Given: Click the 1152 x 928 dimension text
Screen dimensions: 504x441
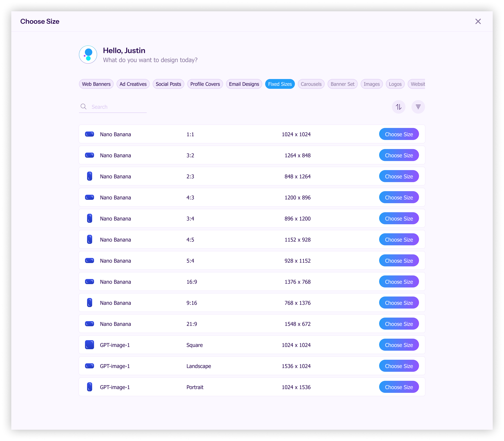Looking at the screenshot, I should (298, 240).
